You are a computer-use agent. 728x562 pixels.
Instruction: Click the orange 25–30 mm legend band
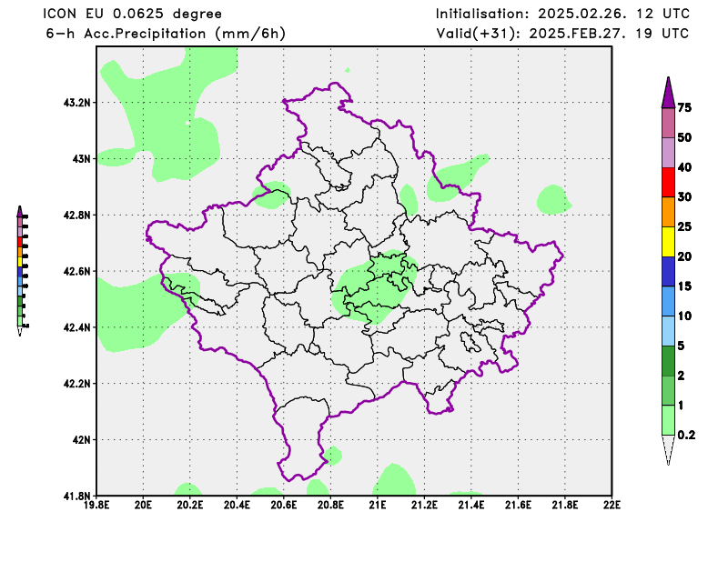pyautogui.click(x=668, y=212)
